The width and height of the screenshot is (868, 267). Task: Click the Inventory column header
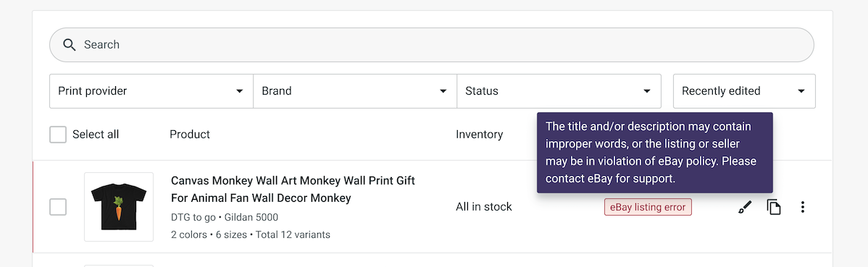(x=480, y=135)
